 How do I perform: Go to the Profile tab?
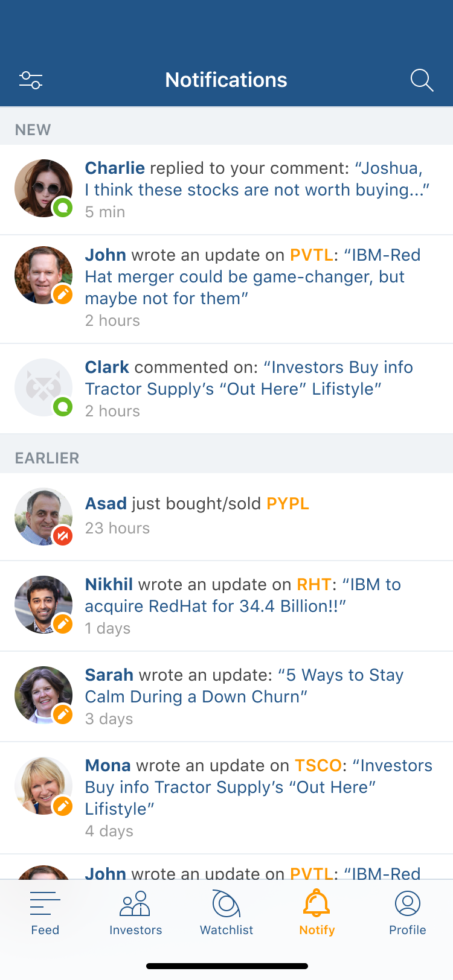[x=408, y=912]
